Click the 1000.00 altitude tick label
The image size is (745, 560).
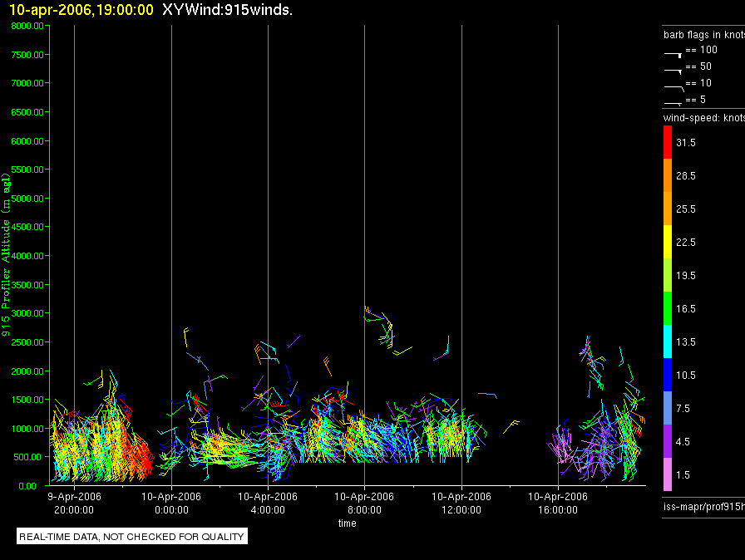(x=27, y=429)
